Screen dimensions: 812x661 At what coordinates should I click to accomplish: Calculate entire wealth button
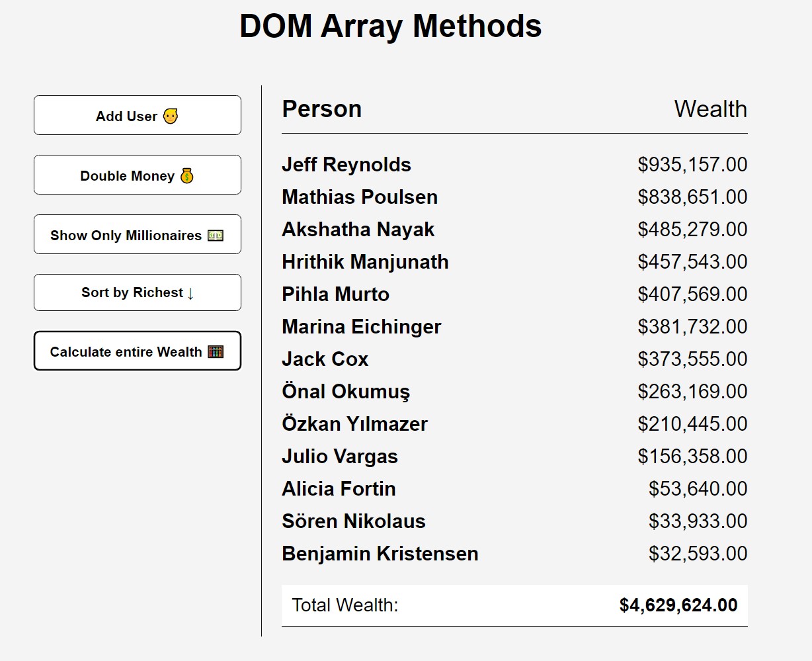click(x=138, y=351)
